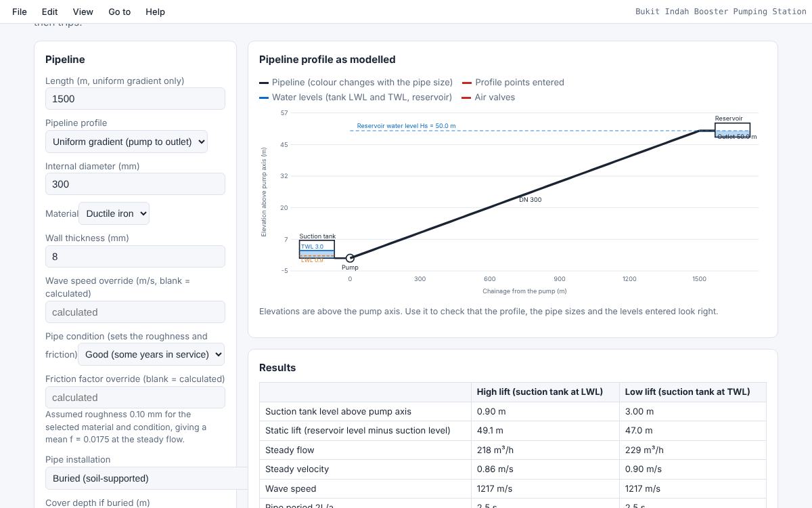
Task: Click the Reservoir box in the chart
Action: pyautogui.click(x=733, y=130)
